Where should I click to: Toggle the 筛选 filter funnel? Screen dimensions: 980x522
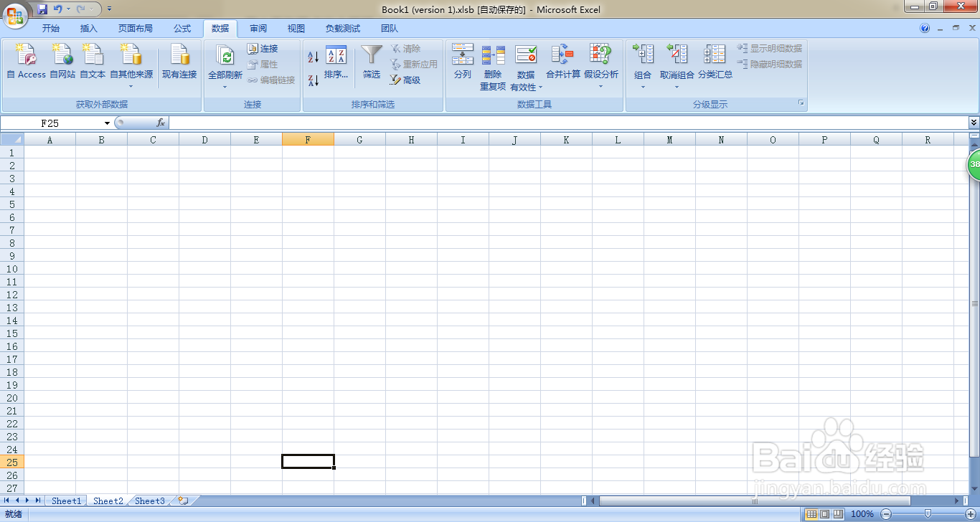pyautogui.click(x=372, y=56)
